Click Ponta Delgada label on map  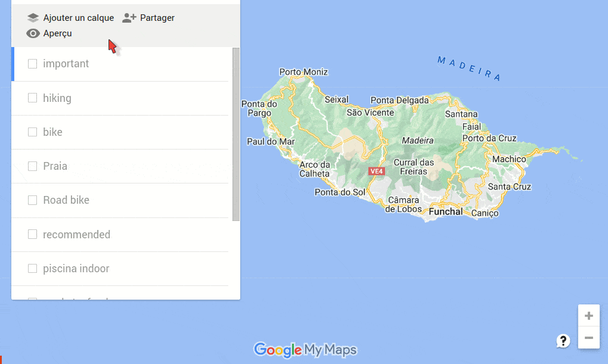tap(400, 101)
